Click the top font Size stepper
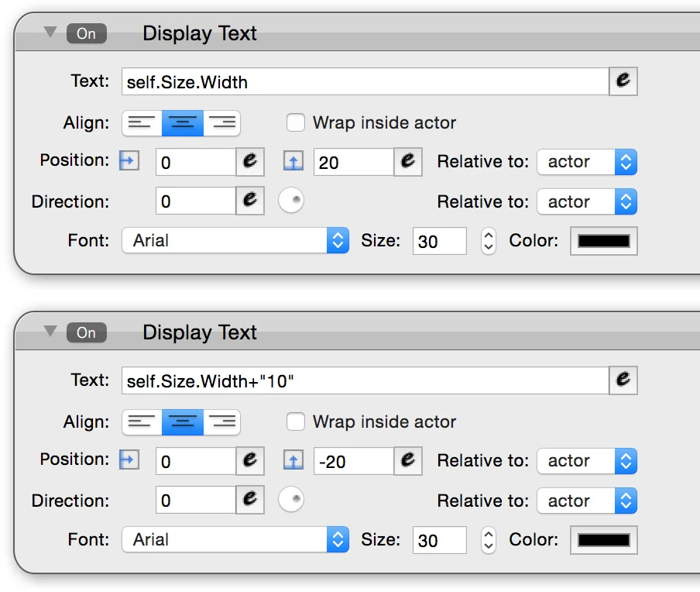 [x=489, y=241]
